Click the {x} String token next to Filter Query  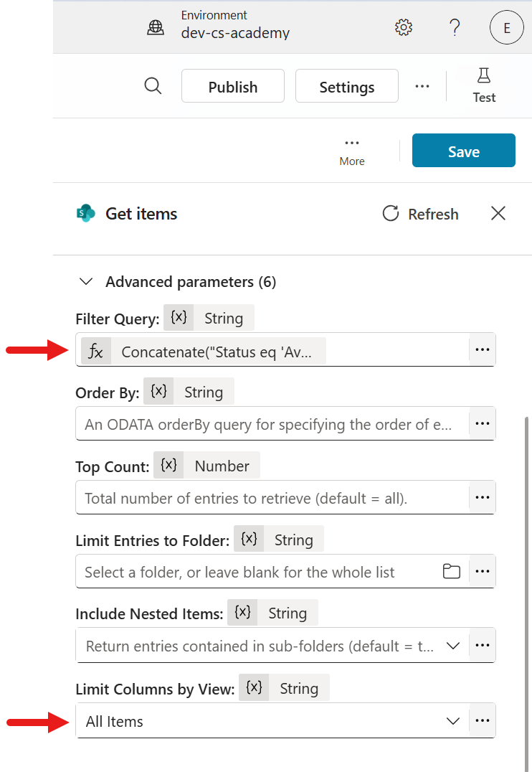tap(179, 317)
